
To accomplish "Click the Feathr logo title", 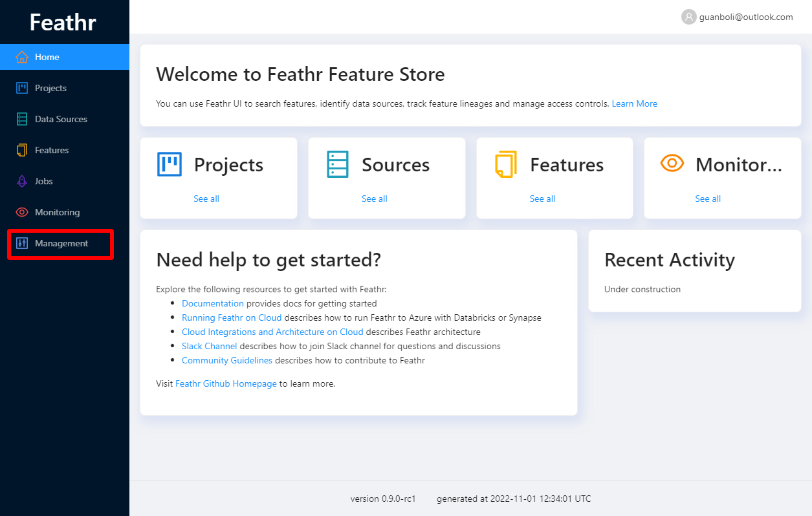I will coord(63,23).
